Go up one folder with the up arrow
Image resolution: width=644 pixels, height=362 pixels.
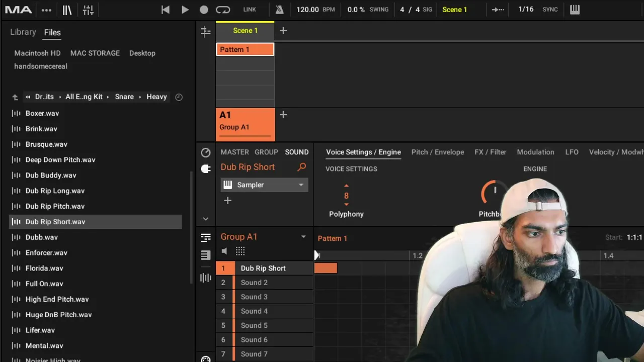[x=15, y=97]
